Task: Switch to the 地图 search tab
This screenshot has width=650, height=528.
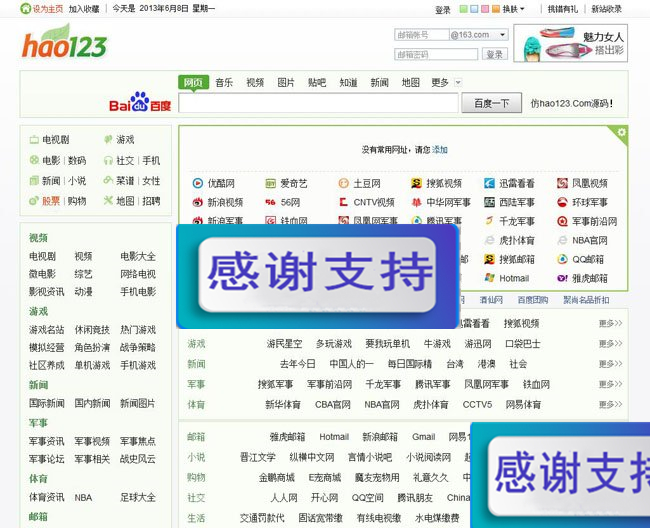Action: click(410, 82)
